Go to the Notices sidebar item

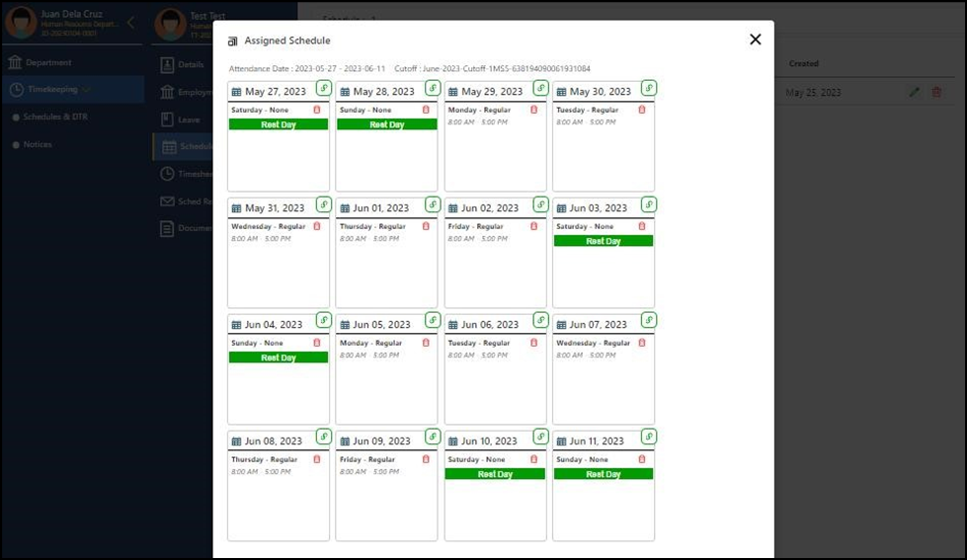coord(38,144)
